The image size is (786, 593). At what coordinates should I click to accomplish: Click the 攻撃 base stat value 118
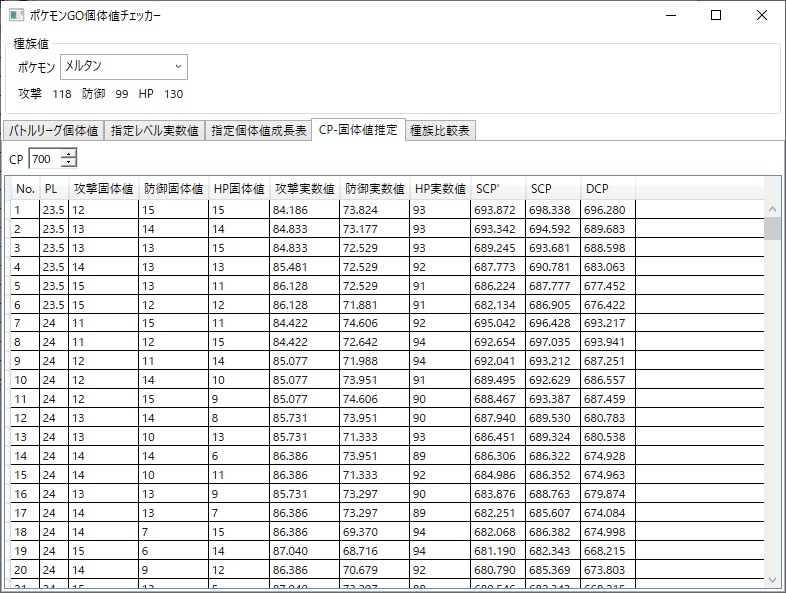(62, 94)
